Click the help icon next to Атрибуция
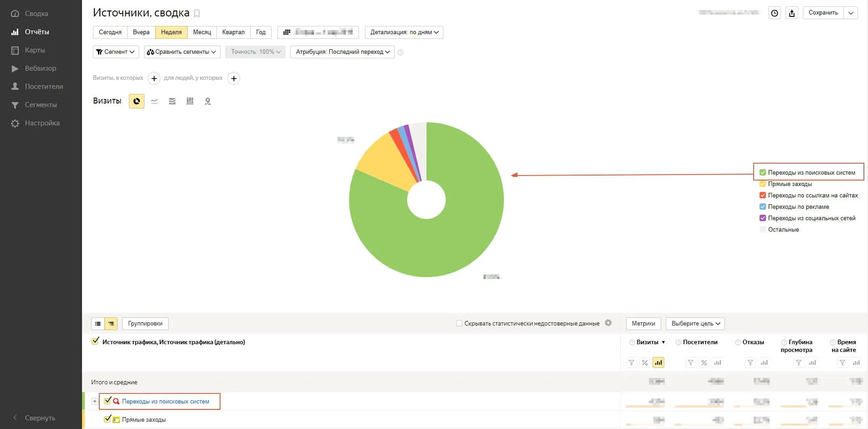 tap(401, 52)
